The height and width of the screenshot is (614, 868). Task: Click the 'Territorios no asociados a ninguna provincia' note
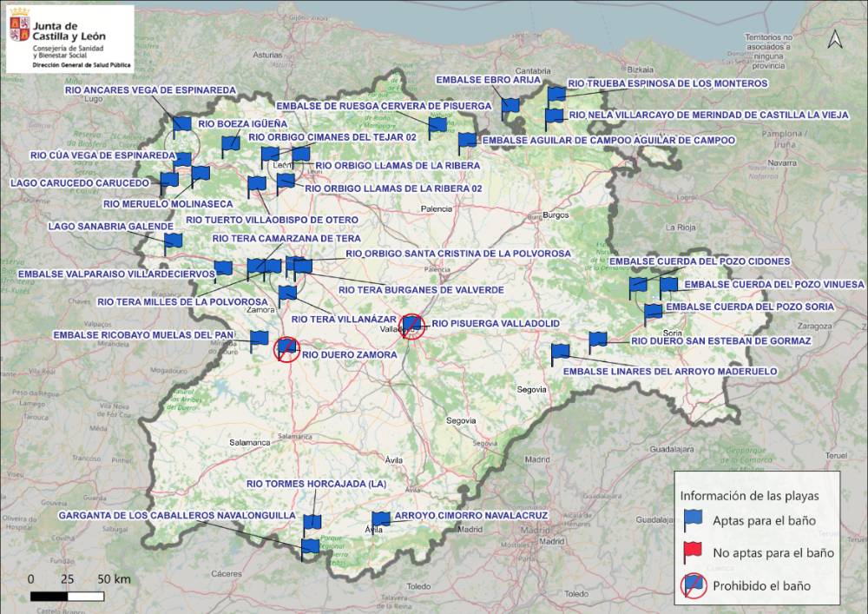[769, 51]
